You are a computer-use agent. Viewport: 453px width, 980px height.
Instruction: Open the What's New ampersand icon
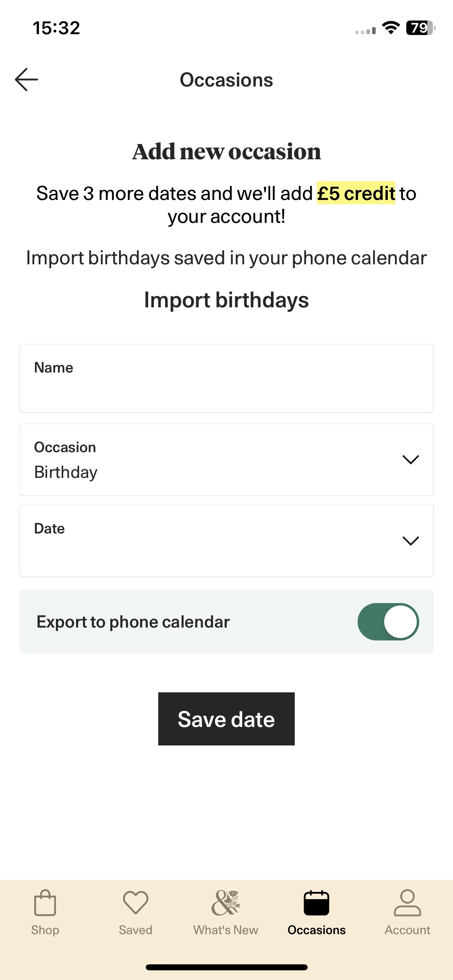(226, 902)
